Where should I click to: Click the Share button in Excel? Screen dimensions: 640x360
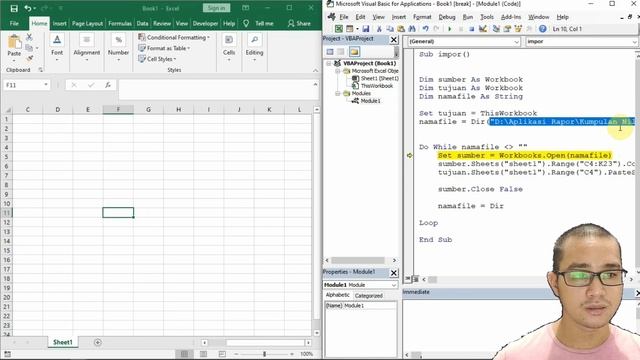pos(299,24)
